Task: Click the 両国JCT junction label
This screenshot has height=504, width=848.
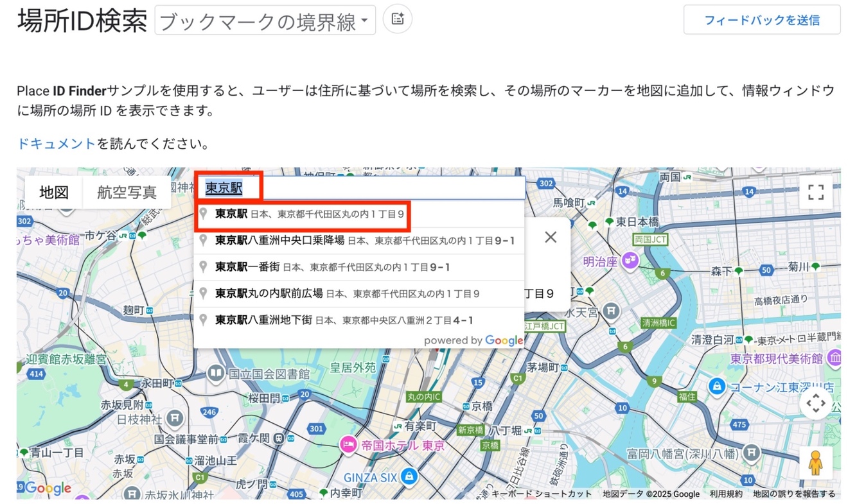Action: [651, 239]
